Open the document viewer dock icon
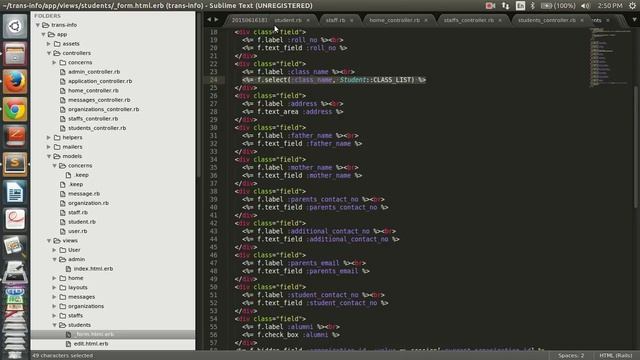Screen dimensions: 640x360 click(x=15, y=219)
